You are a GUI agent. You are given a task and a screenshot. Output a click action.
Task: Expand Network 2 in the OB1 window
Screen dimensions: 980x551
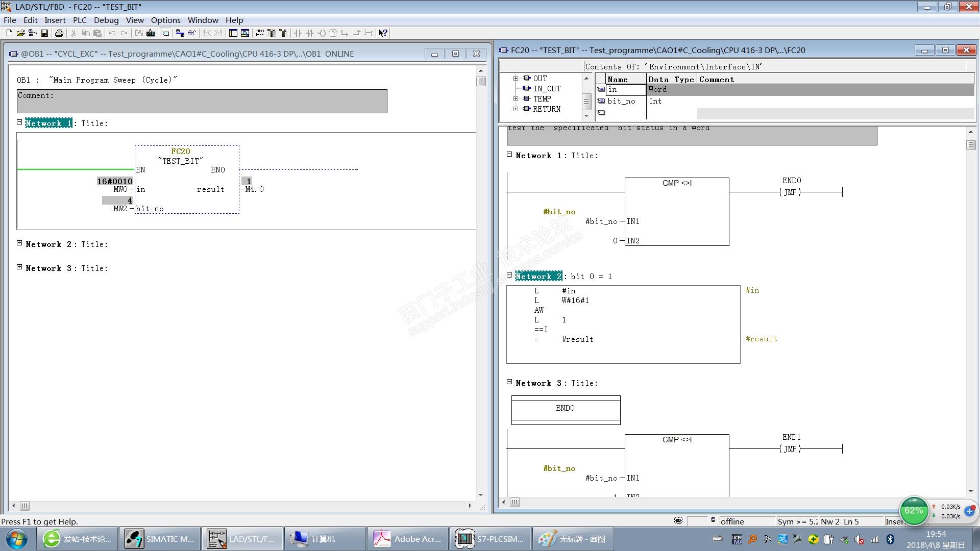click(x=19, y=243)
